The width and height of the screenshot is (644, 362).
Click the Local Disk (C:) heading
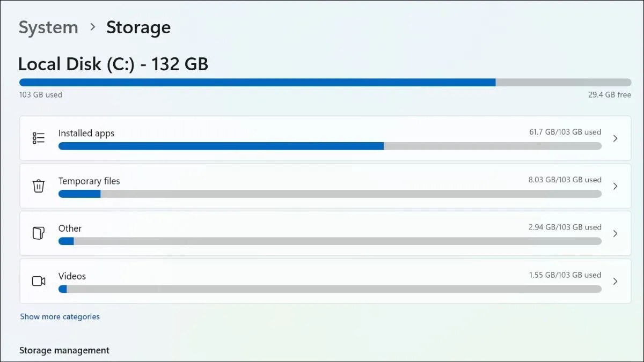[x=113, y=63]
